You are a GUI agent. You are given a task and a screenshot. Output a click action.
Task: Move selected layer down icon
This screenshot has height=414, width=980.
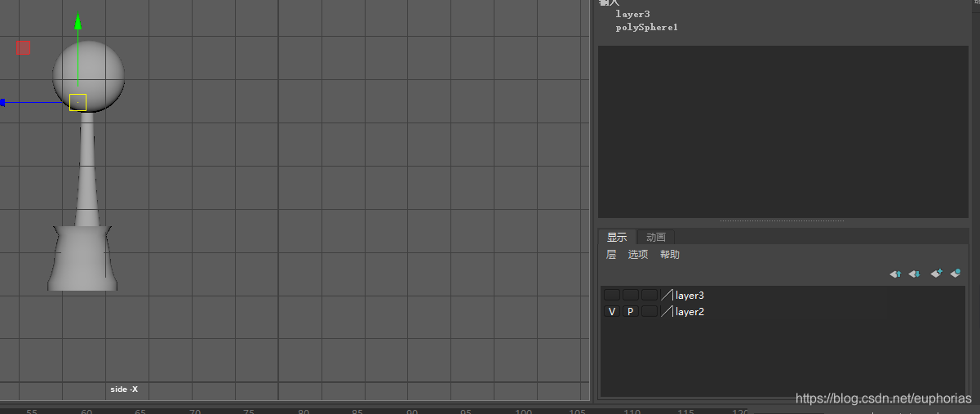click(x=915, y=274)
